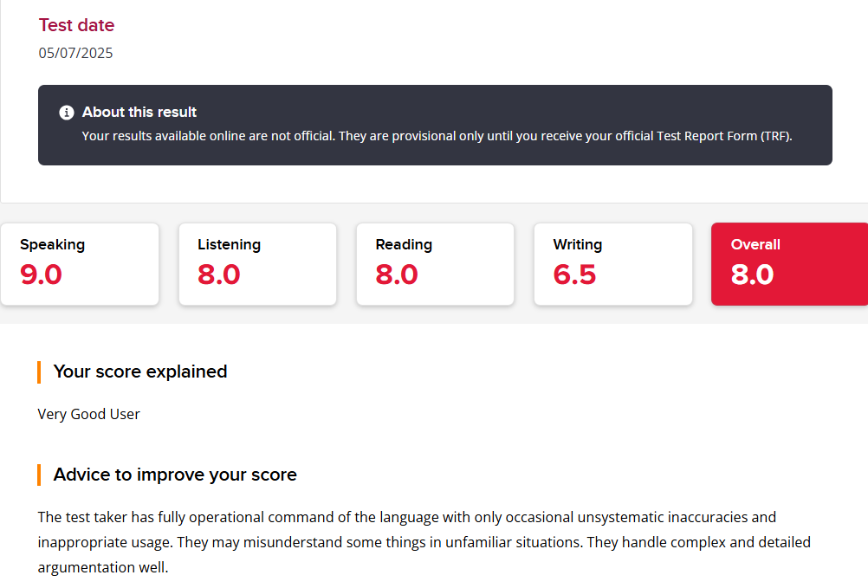Click the test date value 05/07/2025
Viewport: 868px width, 588px height.
pos(75,53)
